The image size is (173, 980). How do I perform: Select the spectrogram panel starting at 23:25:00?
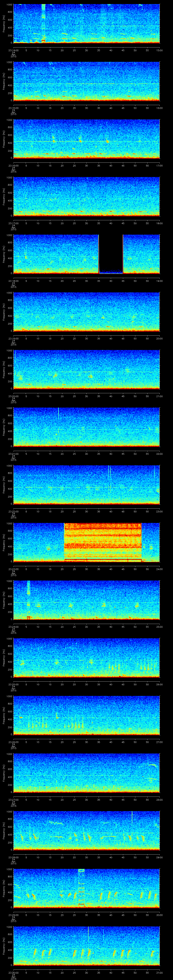[86, 658]
